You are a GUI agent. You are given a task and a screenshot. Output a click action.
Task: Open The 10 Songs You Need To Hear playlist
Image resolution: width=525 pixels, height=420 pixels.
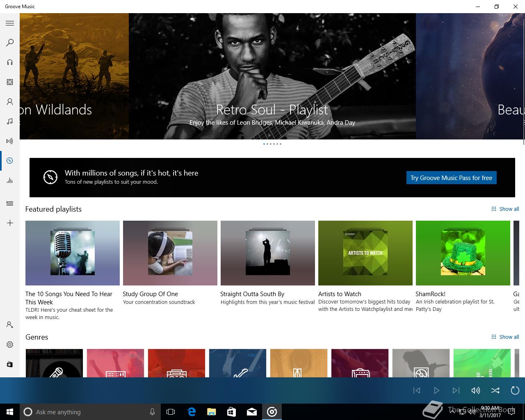(x=73, y=253)
